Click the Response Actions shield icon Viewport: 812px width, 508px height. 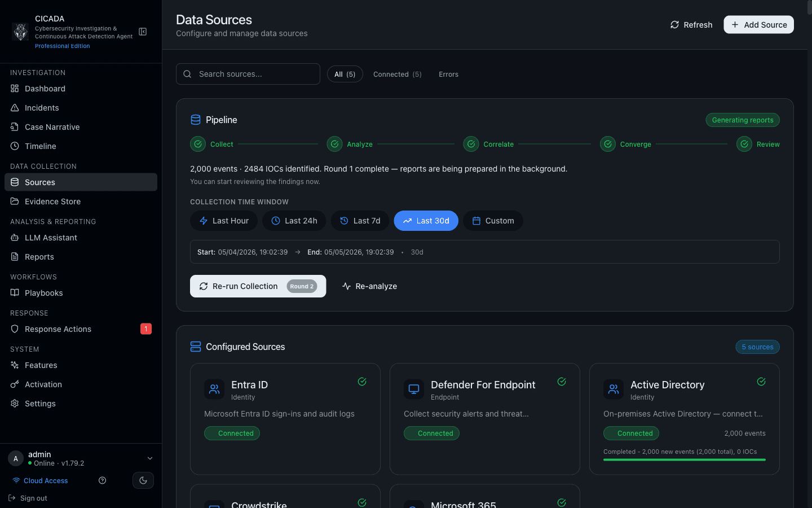15,329
